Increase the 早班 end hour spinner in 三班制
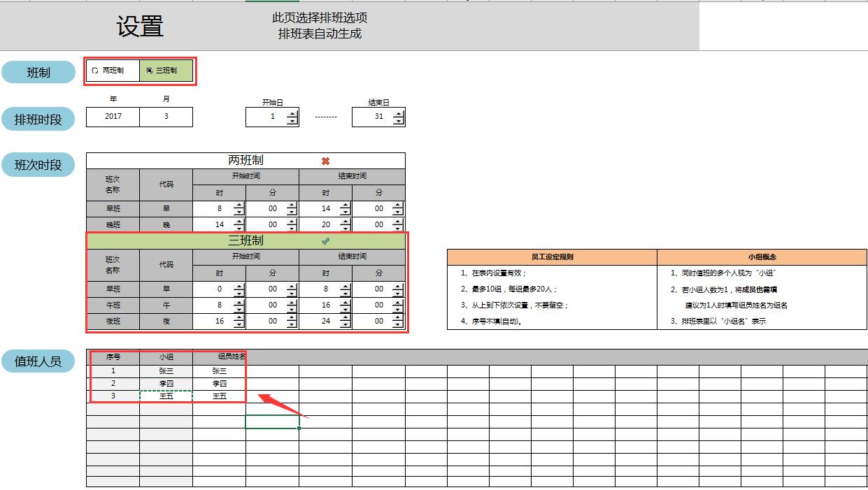This screenshot has height=490, width=868. [345, 285]
